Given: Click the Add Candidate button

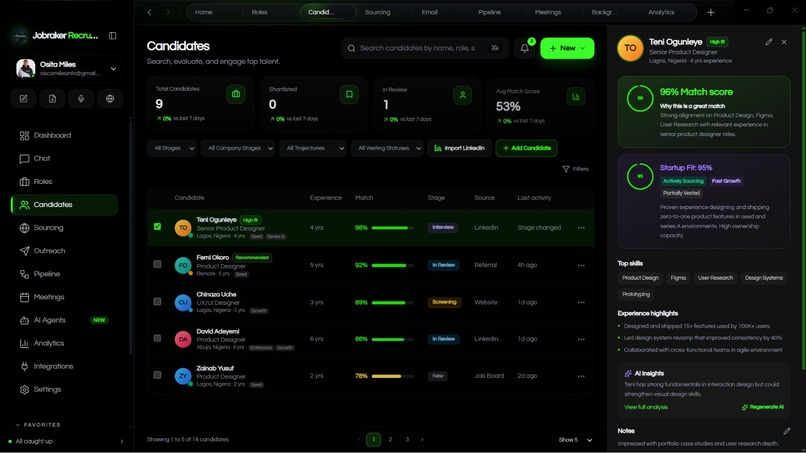Looking at the screenshot, I should coord(526,148).
